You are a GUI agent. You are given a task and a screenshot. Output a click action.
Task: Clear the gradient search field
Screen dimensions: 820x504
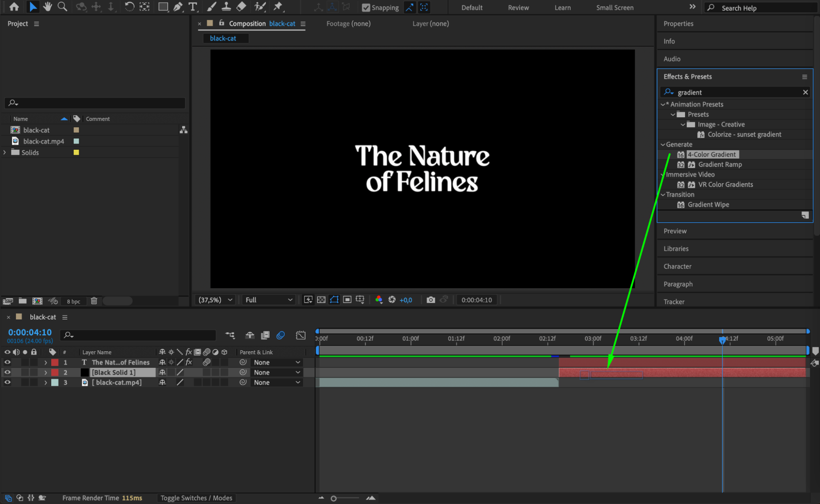805,92
